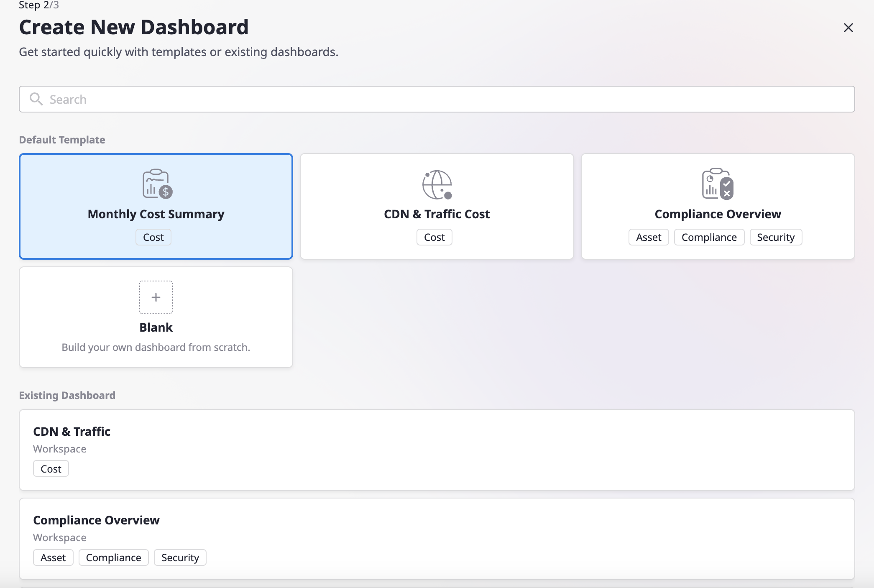Click Security tag on Compliance Overview template
The width and height of the screenshot is (874, 588).
[776, 237]
